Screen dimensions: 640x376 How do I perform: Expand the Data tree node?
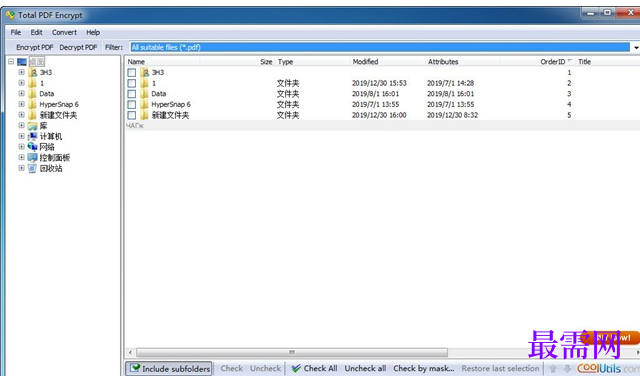pos(22,93)
